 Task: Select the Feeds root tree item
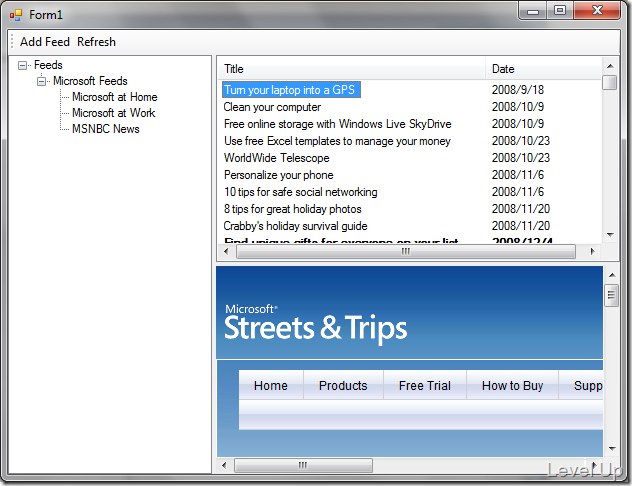(x=48, y=65)
